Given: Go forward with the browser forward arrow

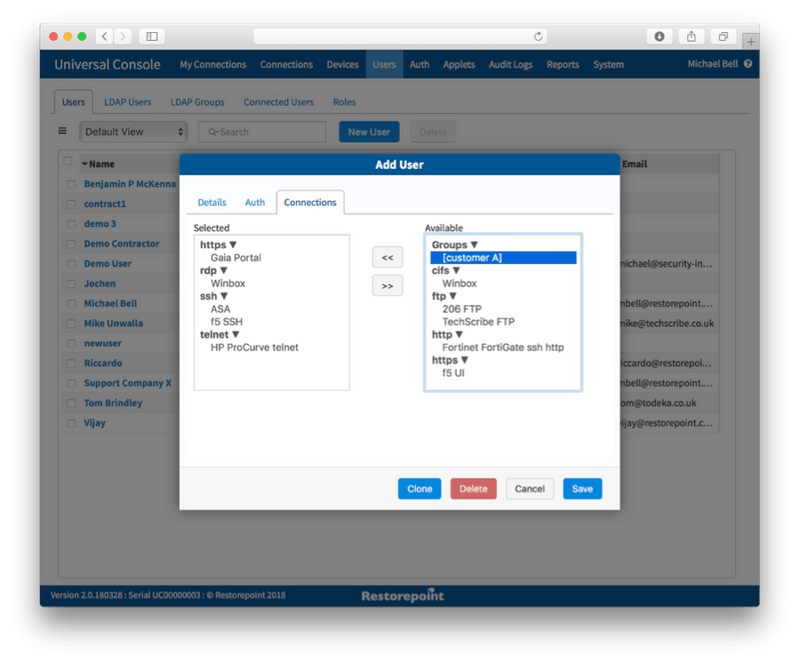Looking at the screenshot, I should click(x=122, y=36).
